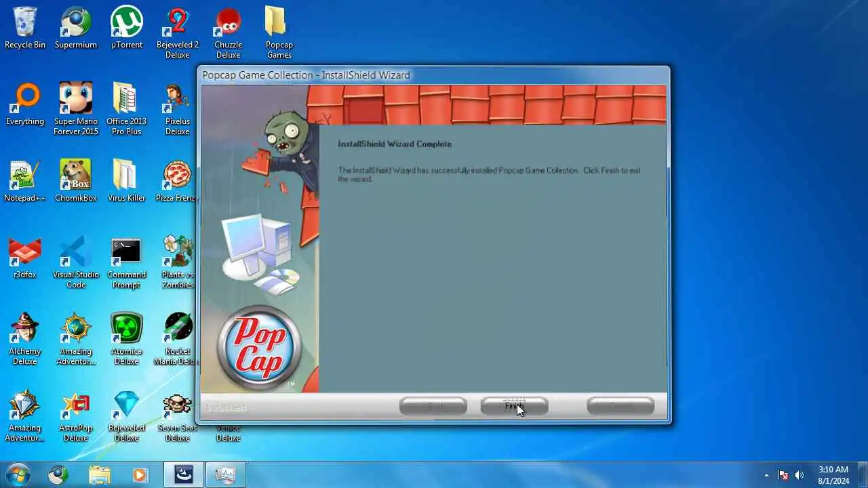Switch to the InstallShield setup taskbar item
Image resolution: width=868 pixels, height=488 pixels.
(184, 474)
